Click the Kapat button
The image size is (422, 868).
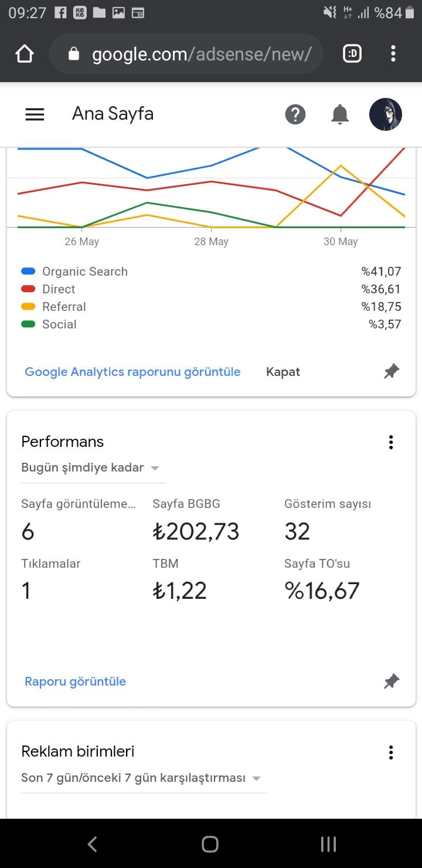(x=283, y=372)
